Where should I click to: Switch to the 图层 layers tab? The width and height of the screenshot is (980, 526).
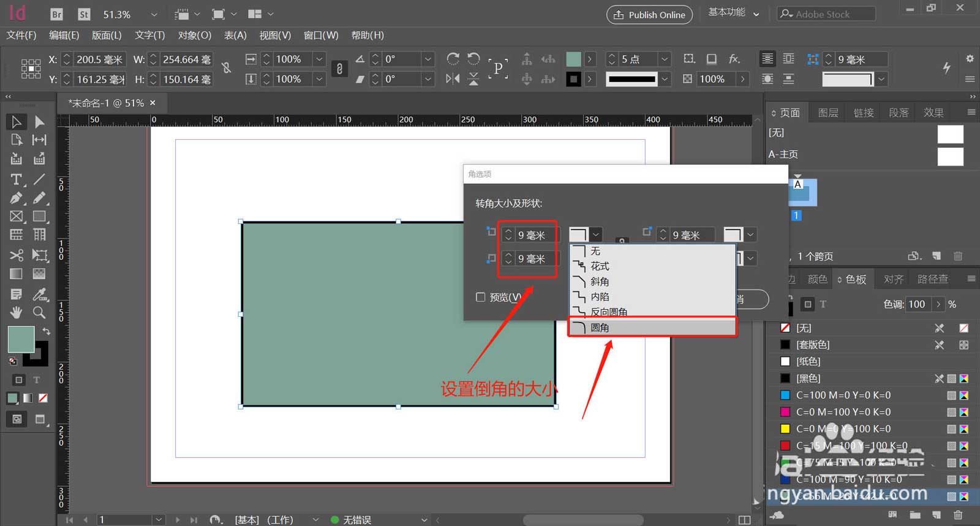tap(827, 113)
